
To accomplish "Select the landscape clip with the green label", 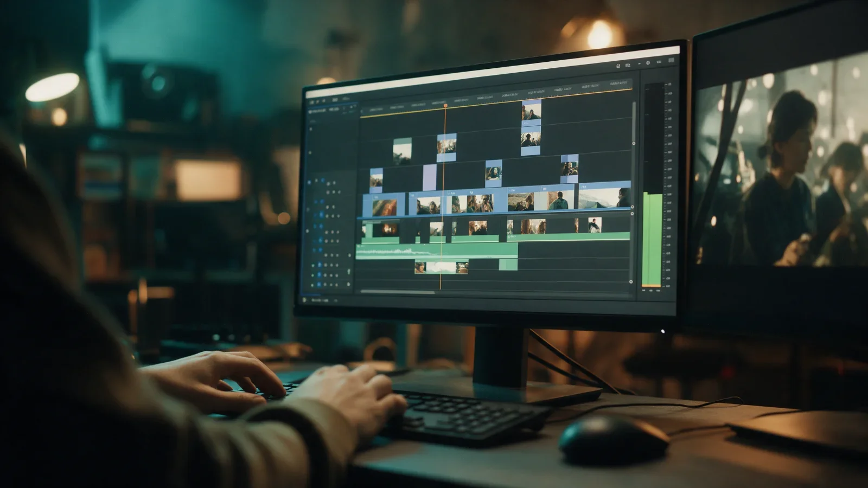I will pyautogui.click(x=402, y=151).
